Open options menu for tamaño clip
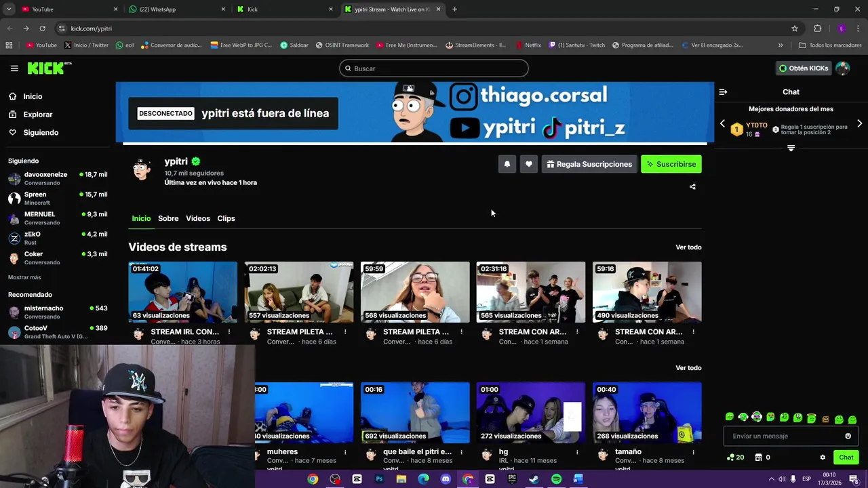The width and height of the screenshot is (868, 488). coord(693,452)
